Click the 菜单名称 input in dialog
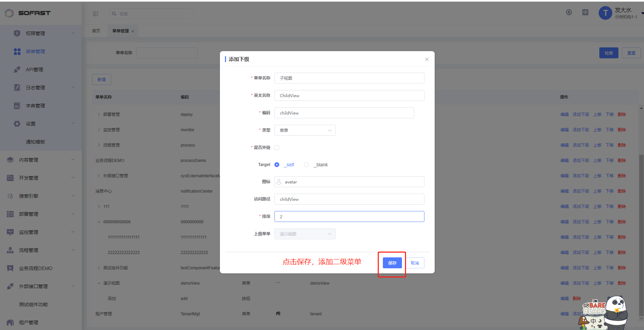This screenshot has width=644, height=330. [x=349, y=78]
